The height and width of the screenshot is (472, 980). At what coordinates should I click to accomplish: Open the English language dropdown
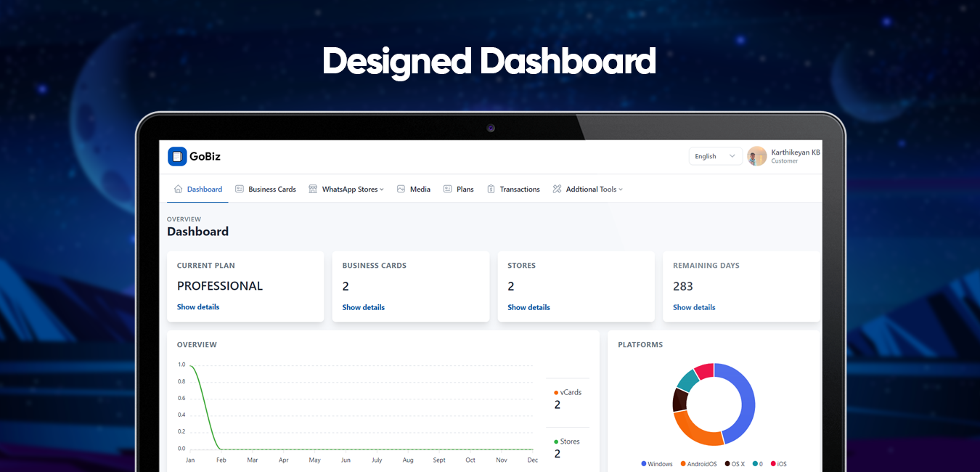[715, 156]
